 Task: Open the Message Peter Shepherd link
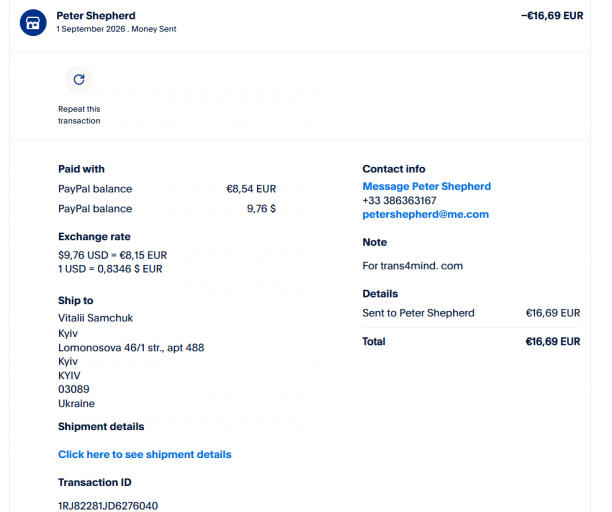point(427,186)
